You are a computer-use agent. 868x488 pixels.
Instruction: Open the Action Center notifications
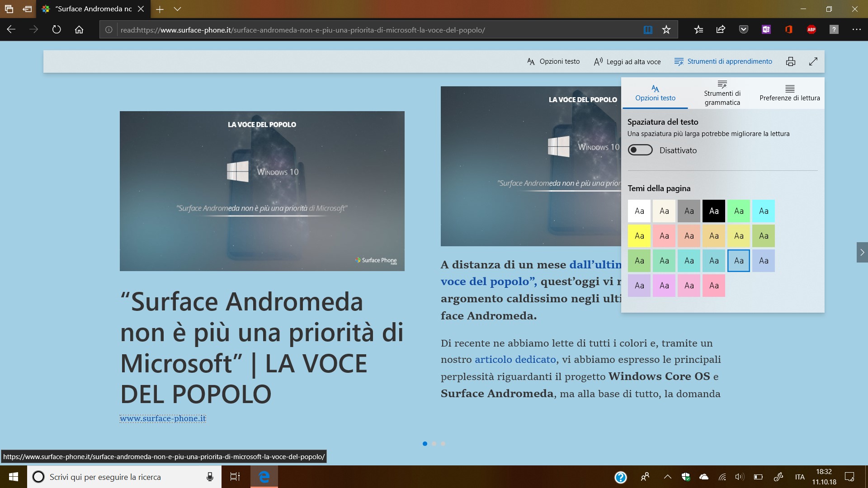click(849, 477)
